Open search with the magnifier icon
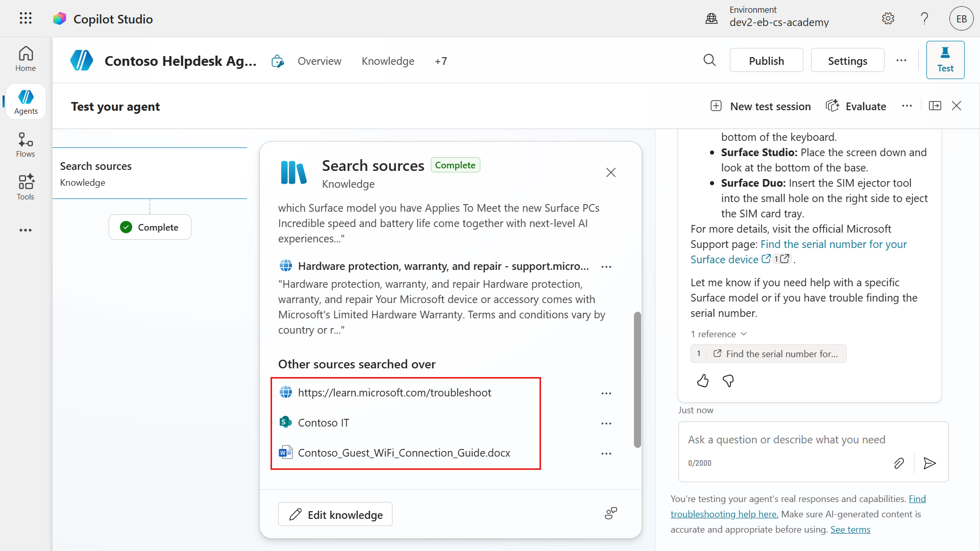Image resolution: width=980 pixels, height=551 pixels. [x=709, y=60]
